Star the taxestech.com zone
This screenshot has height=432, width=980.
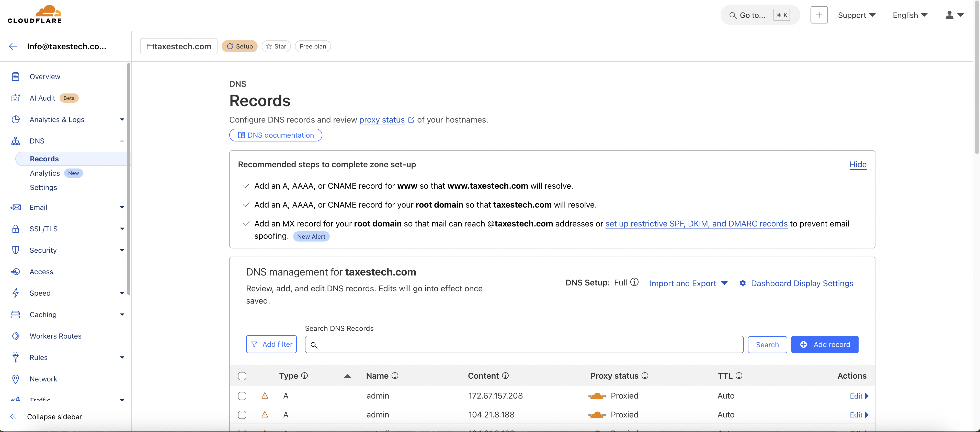pos(276,46)
